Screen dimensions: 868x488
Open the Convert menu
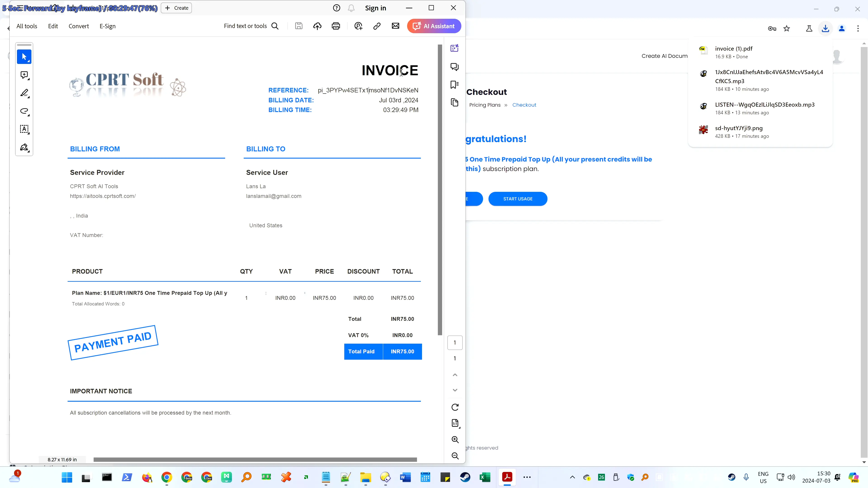(78, 26)
